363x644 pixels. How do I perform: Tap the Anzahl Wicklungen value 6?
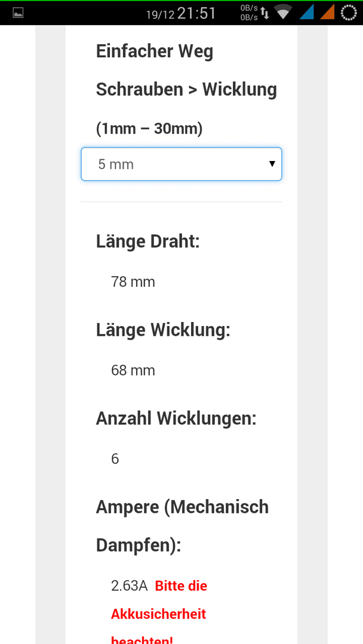click(115, 459)
